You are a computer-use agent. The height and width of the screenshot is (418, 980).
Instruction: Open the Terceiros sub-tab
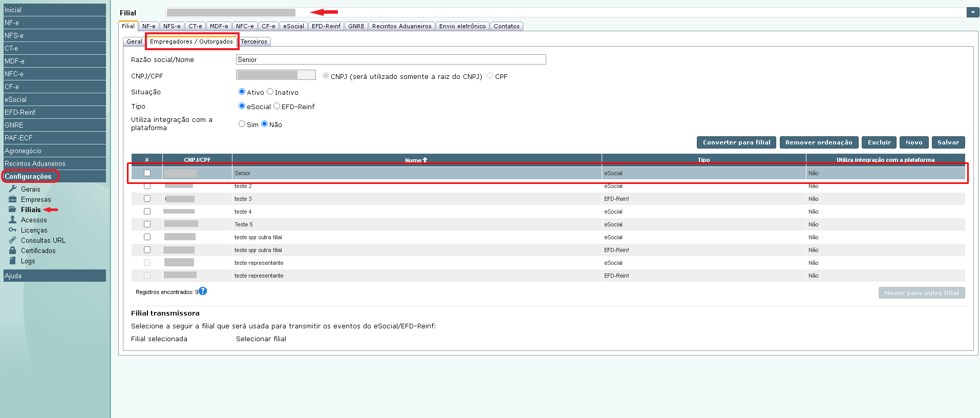(x=254, y=41)
